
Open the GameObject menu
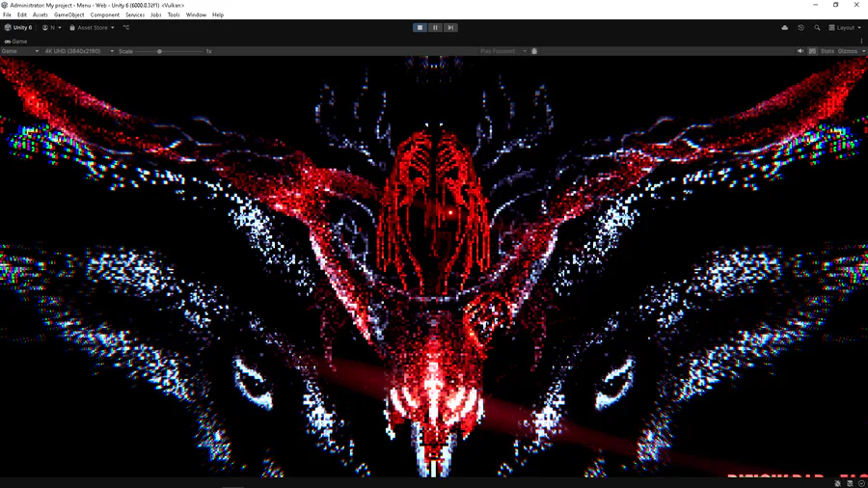click(x=69, y=14)
